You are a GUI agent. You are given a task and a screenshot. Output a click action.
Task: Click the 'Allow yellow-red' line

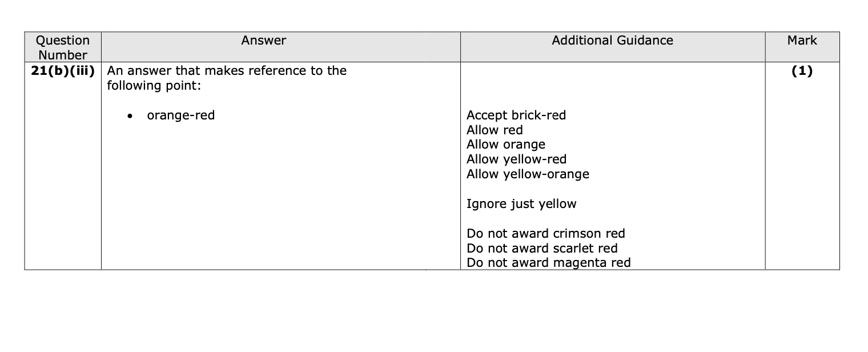point(516,159)
